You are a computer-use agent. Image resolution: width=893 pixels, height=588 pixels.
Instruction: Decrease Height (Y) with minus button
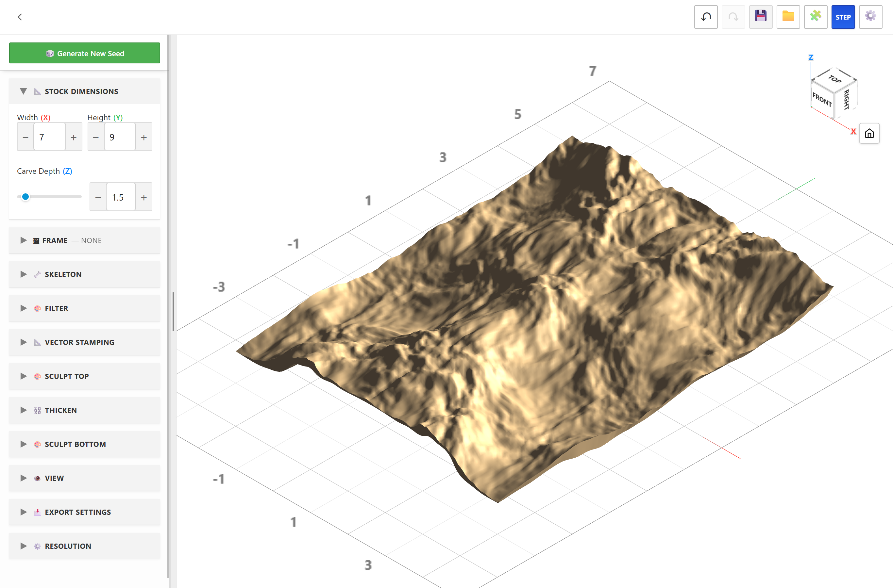click(x=96, y=137)
